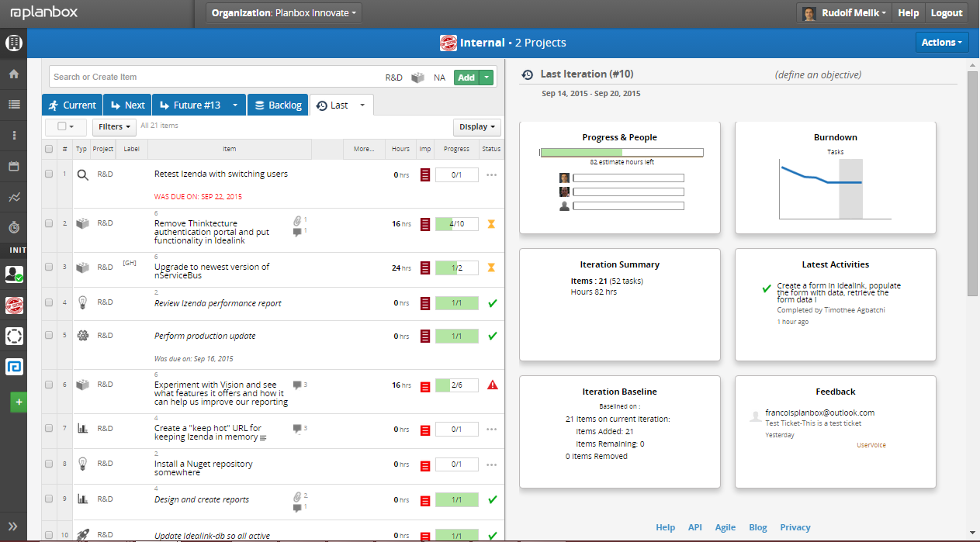Click red warning status of Experiment with Vision
980x542 pixels.
tap(492, 385)
